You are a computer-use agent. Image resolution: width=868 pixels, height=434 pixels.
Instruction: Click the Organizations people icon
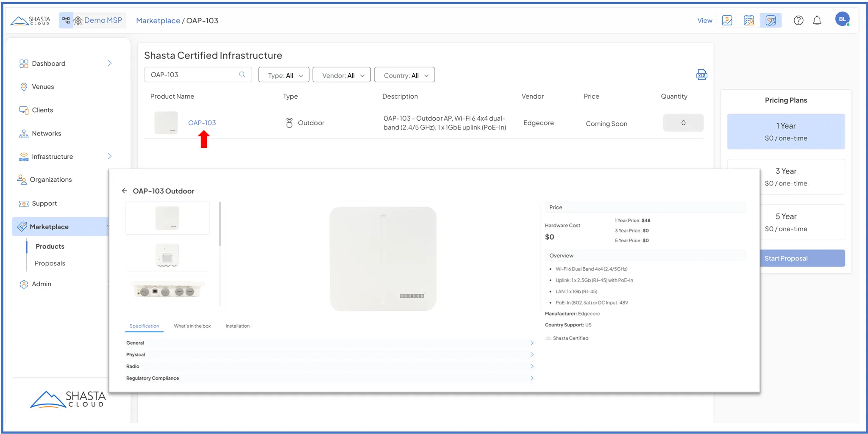pyautogui.click(x=22, y=180)
